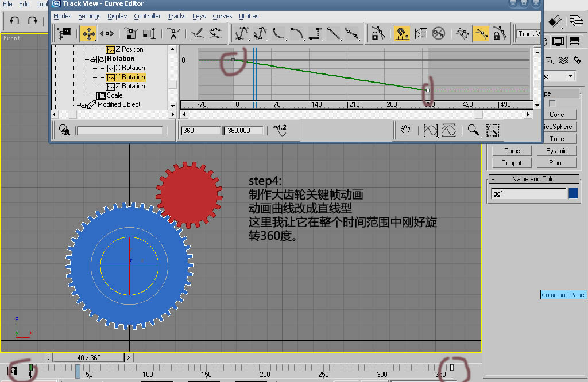The image size is (588, 382).
Task: Select the Move Keys tool
Action: click(x=88, y=34)
